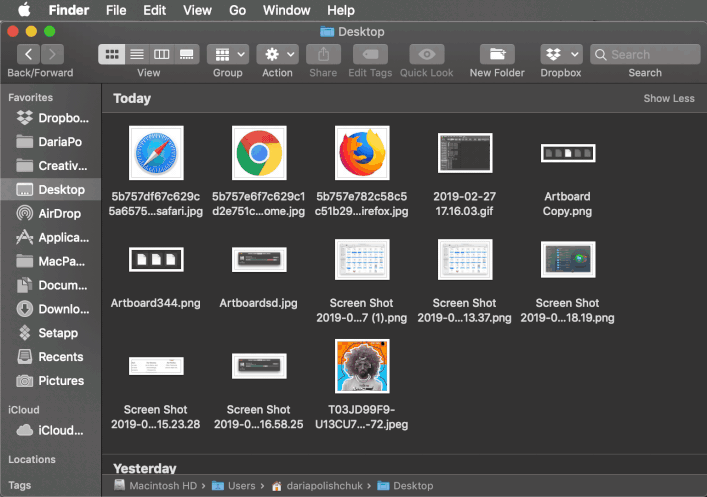Screen dimensions: 707x497
Task: Open the Apple menu
Action: [x=24, y=10]
